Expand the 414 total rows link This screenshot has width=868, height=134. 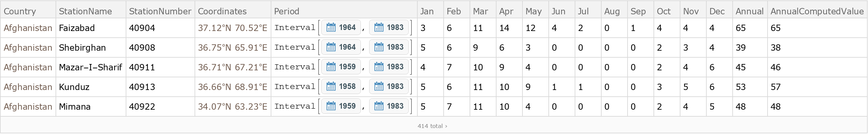(432, 126)
